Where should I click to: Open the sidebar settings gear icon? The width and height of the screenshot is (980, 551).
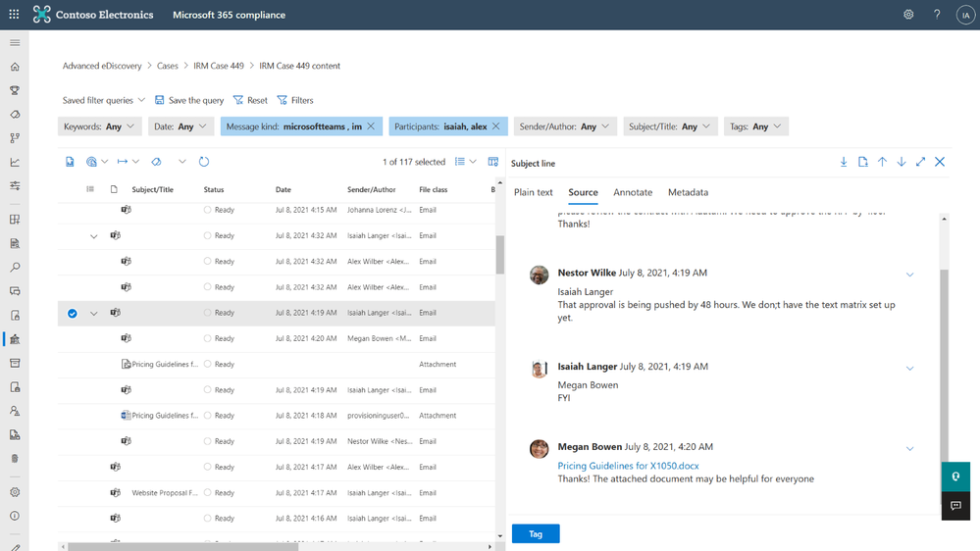point(15,492)
